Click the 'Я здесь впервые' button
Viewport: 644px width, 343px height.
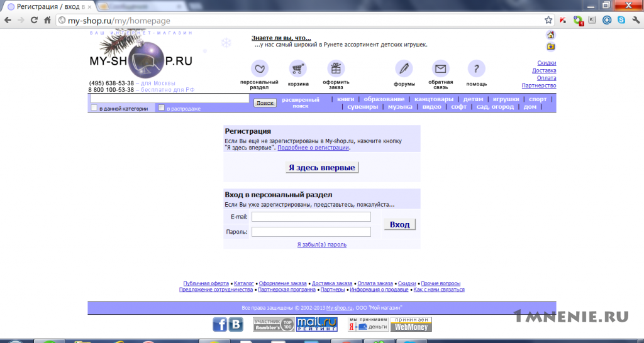tap(322, 167)
